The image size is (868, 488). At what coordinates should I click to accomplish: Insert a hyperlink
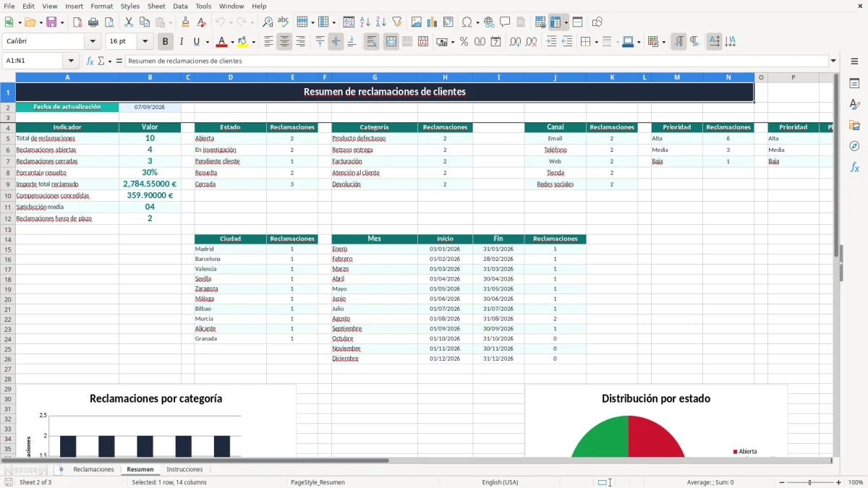pos(489,22)
